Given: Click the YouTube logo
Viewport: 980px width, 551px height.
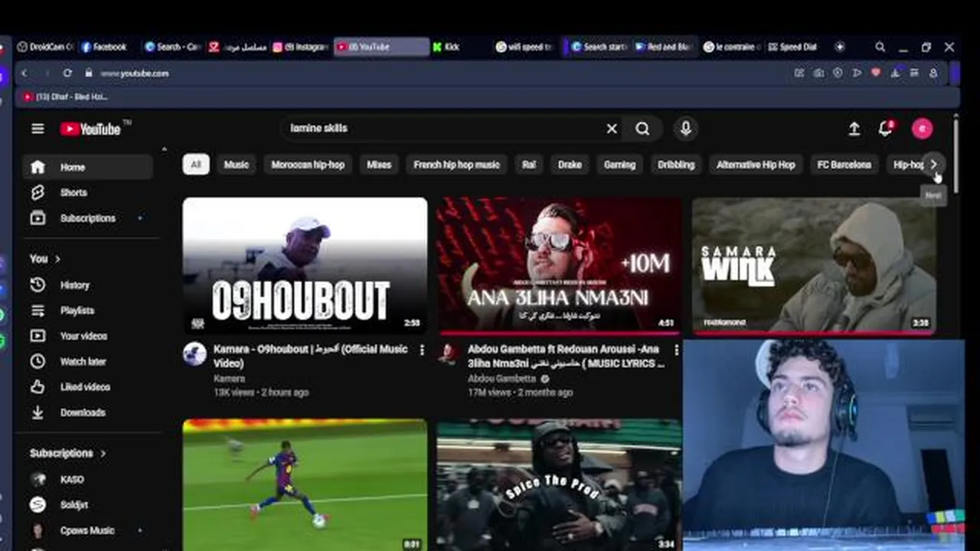Looking at the screenshot, I should [x=91, y=129].
